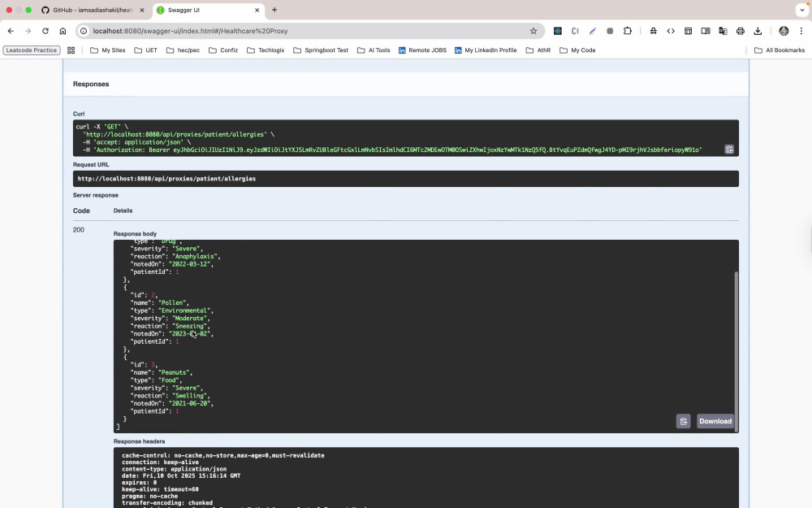The image size is (812, 508).
Task: Click the content-type application/json header line
Action: coord(174,469)
